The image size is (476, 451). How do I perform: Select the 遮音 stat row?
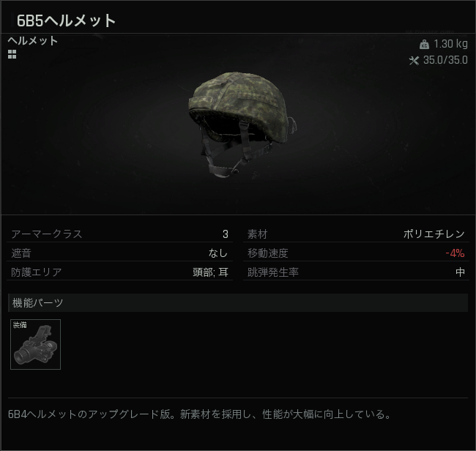coord(119,253)
